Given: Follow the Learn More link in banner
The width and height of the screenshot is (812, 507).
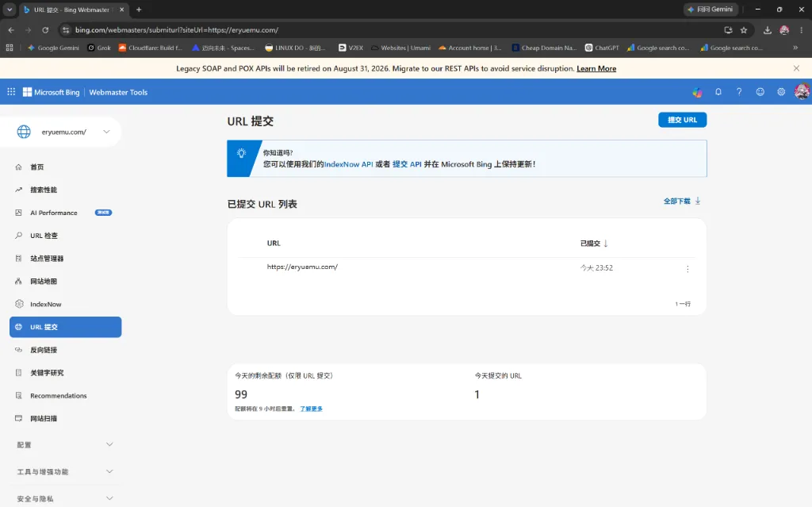Looking at the screenshot, I should (596, 68).
